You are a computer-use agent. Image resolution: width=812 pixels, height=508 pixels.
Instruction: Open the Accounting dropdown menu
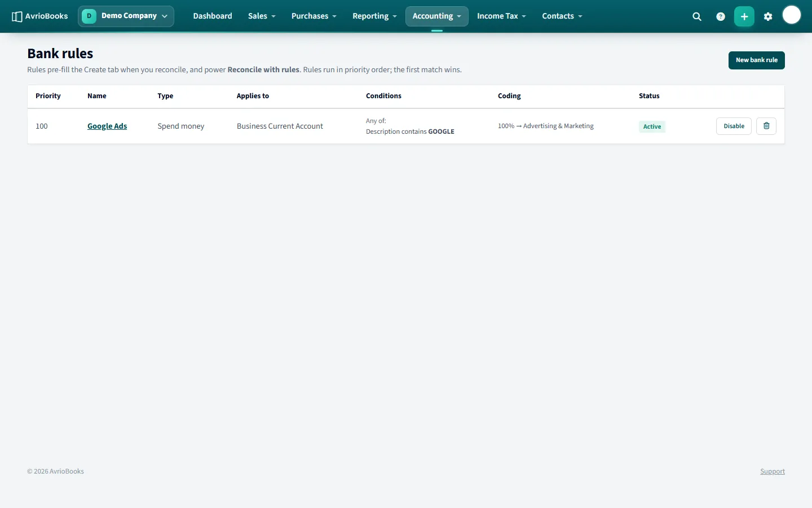coord(437,16)
